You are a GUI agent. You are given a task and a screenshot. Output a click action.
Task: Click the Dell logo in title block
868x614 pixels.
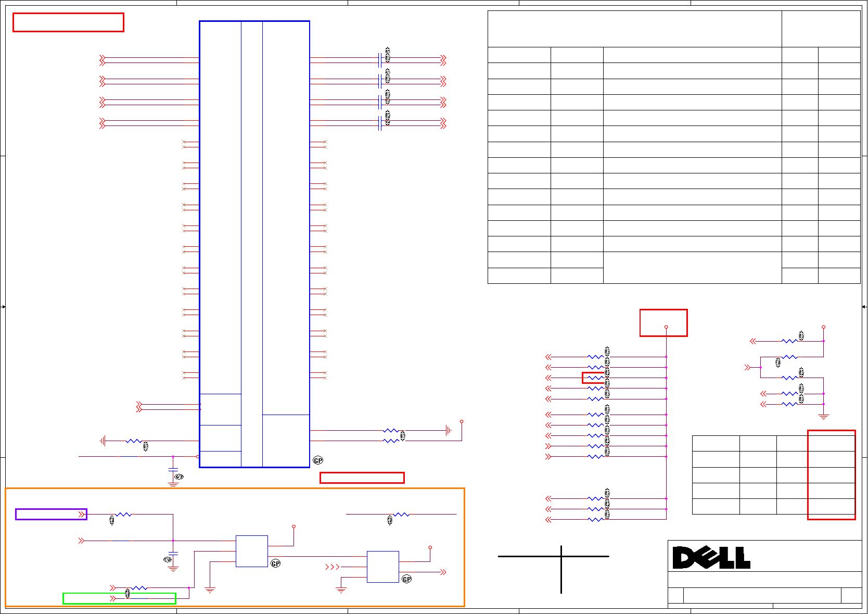click(x=711, y=558)
